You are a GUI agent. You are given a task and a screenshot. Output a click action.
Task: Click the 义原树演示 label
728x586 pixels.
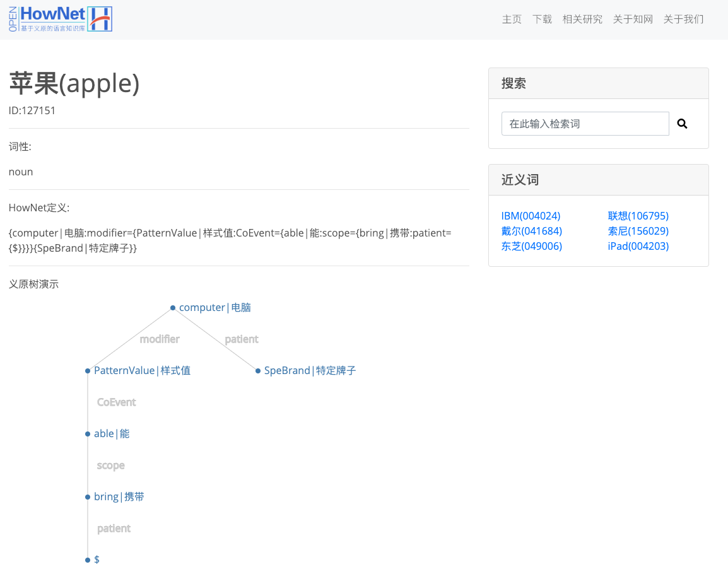[34, 284]
